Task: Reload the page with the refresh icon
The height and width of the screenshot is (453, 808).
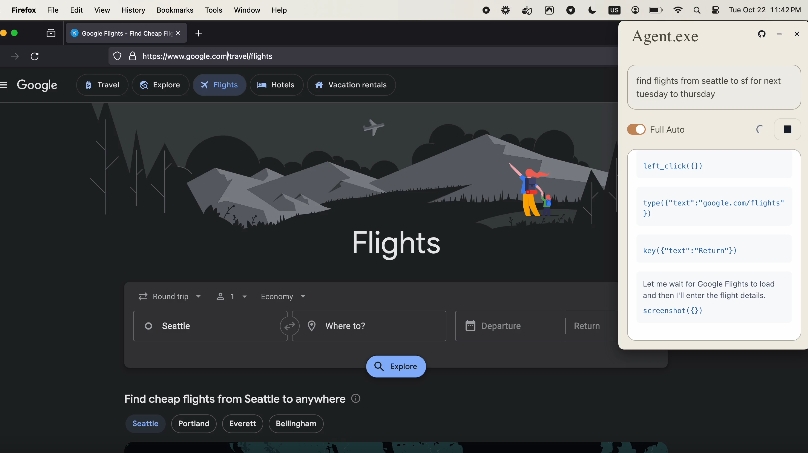Action: pos(35,56)
